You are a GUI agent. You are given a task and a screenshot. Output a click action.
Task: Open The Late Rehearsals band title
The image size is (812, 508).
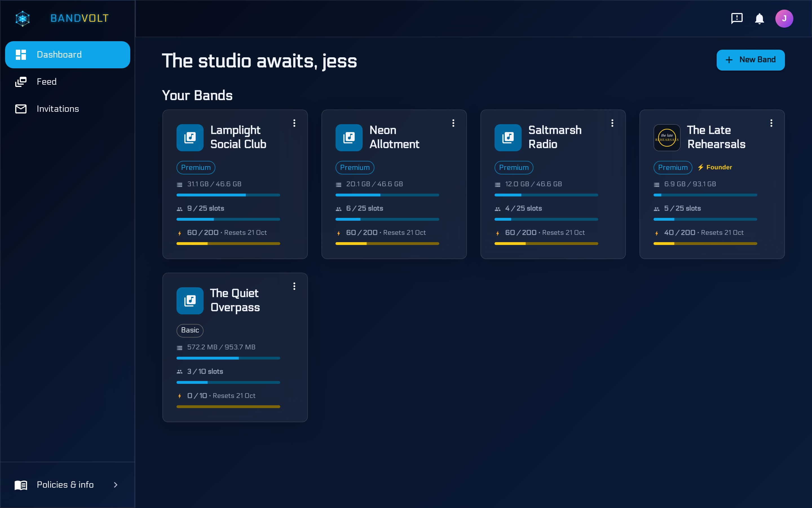click(x=716, y=137)
